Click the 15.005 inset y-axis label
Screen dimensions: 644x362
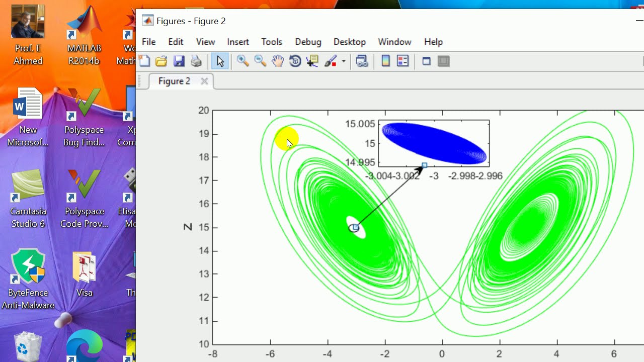point(360,124)
